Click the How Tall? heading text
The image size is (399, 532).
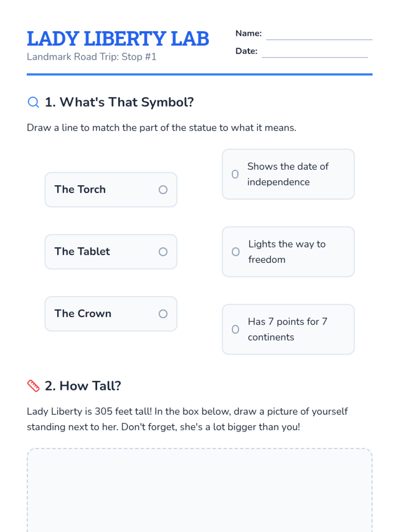pos(83,386)
